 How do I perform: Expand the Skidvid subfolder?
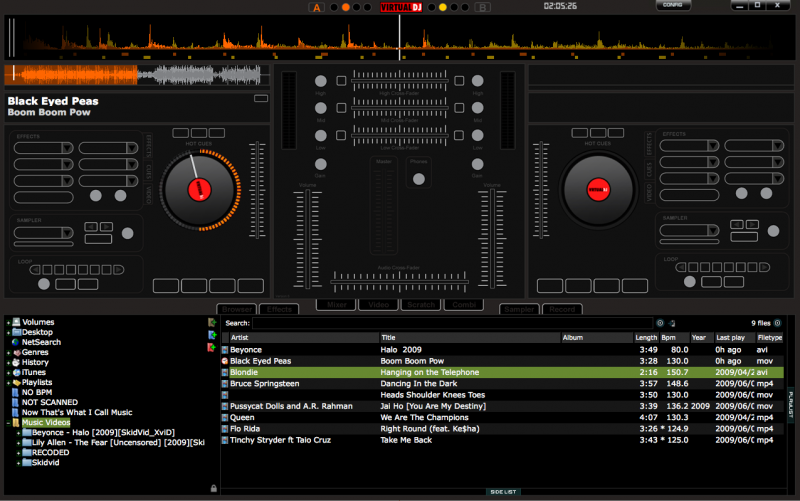[19, 463]
